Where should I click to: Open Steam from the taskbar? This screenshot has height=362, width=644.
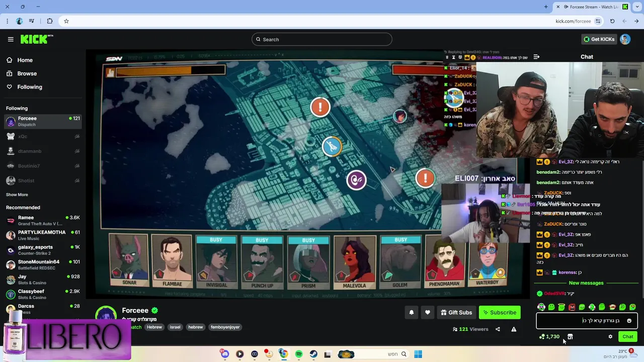pyautogui.click(x=313, y=354)
